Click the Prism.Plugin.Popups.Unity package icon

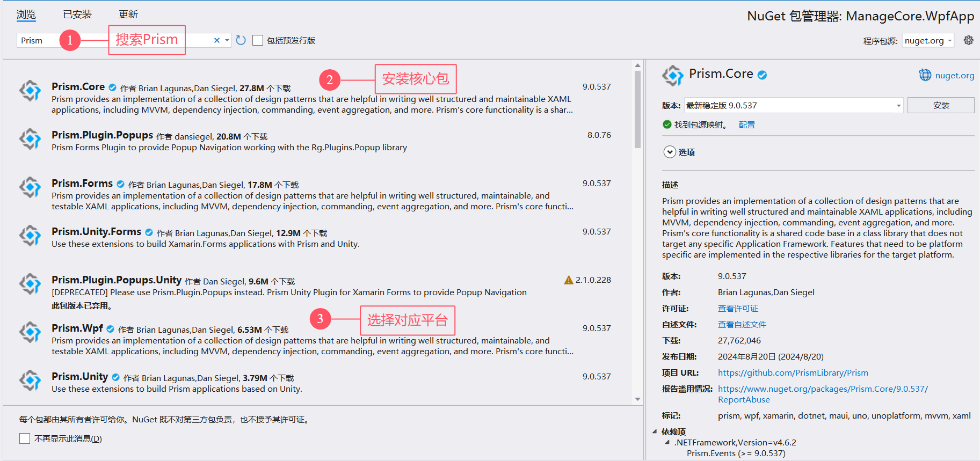(x=30, y=284)
